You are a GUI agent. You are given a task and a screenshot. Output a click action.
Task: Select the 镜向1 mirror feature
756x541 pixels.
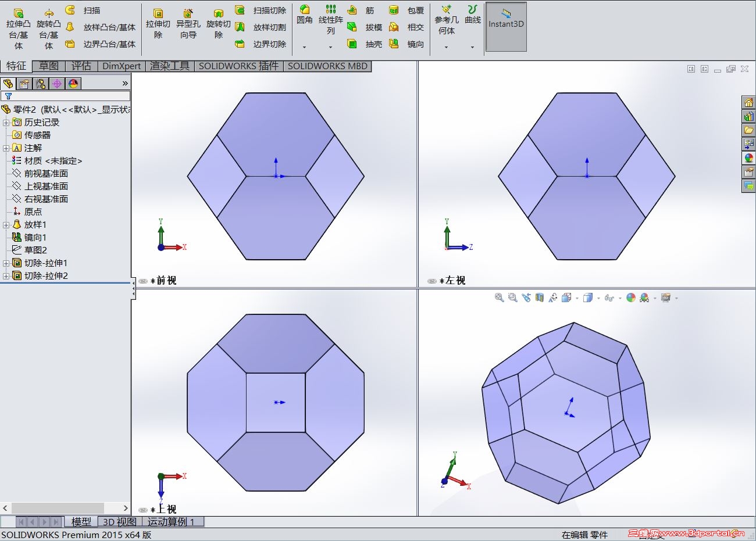coord(30,238)
